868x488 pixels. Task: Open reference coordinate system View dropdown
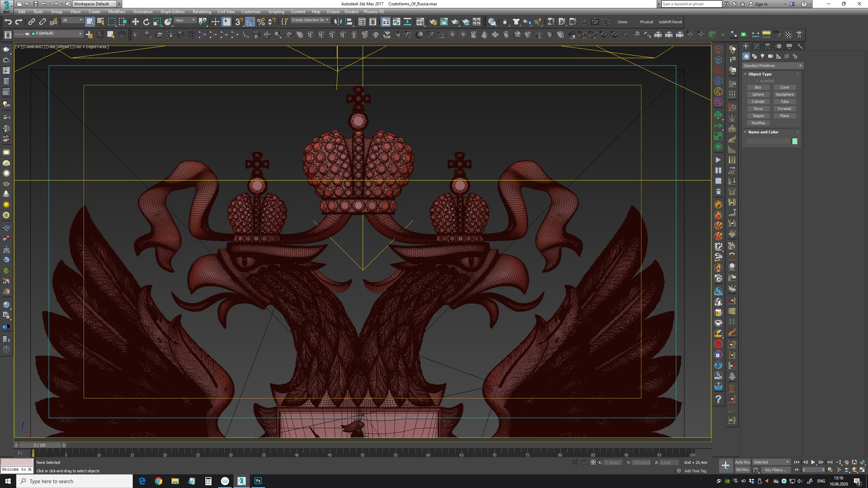point(185,20)
